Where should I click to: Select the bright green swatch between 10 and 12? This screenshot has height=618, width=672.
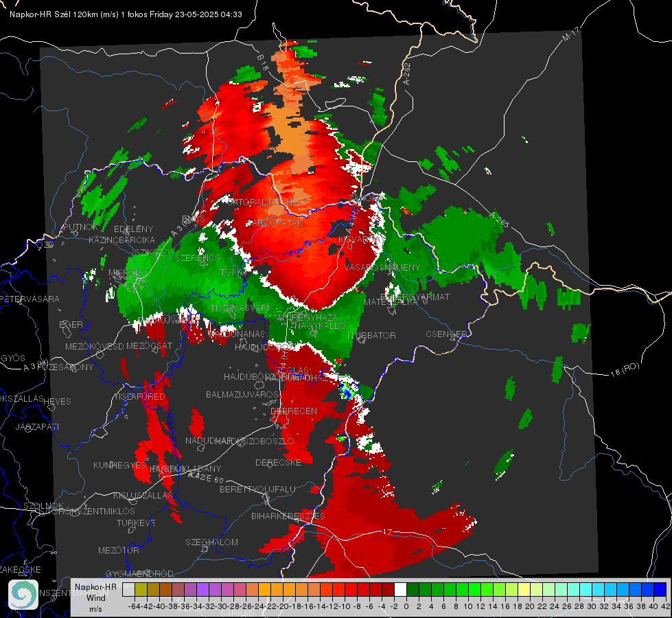[474, 589]
